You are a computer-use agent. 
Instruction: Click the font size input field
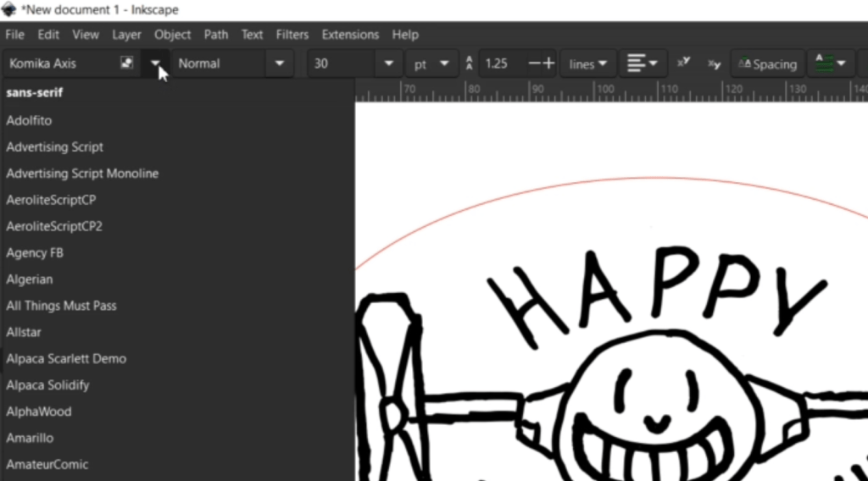click(341, 64)
